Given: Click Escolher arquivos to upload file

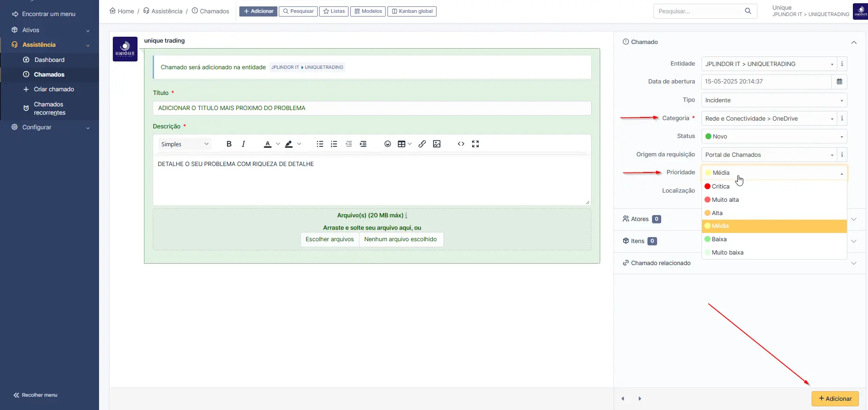Looking at the screenshot, I should pyautogui.click(x=330, y=239).
